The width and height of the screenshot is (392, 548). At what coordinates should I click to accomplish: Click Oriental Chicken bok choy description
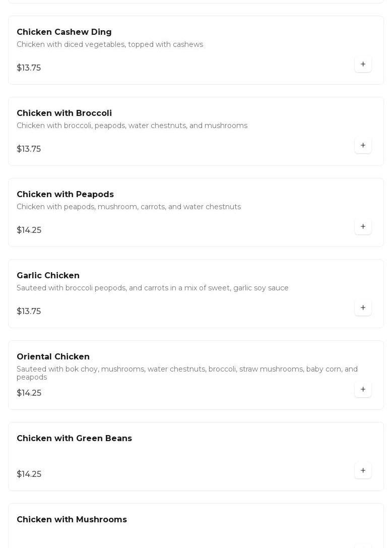pos(187,373)
